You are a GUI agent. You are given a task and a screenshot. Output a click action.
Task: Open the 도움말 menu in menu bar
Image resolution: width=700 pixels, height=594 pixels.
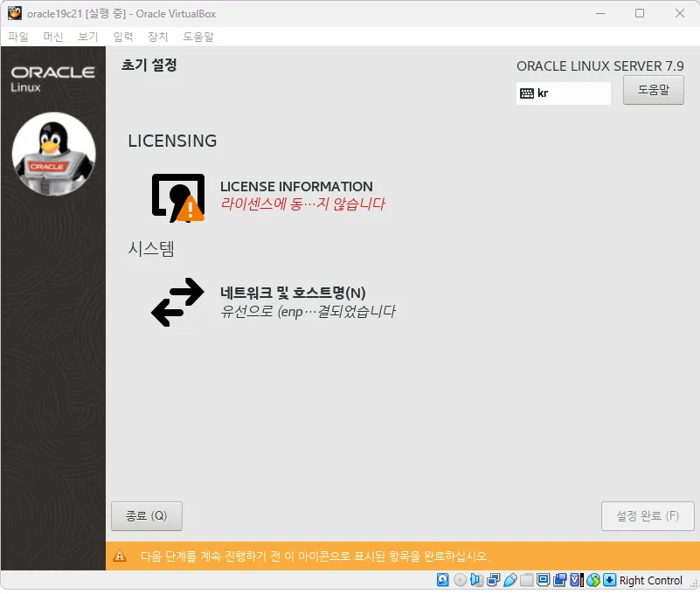pyautogui.click(x=198, y=37)
